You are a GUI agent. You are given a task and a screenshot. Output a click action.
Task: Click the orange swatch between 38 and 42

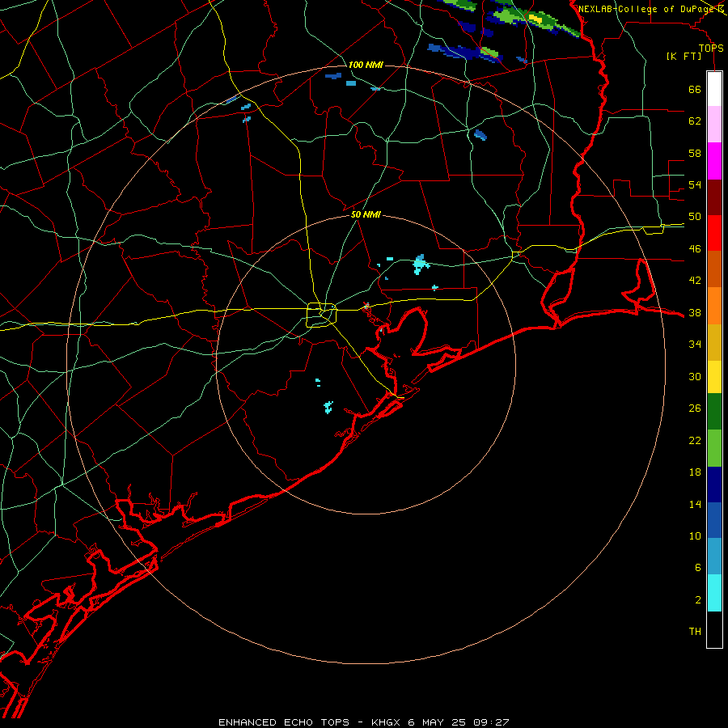tap(714, 306)
